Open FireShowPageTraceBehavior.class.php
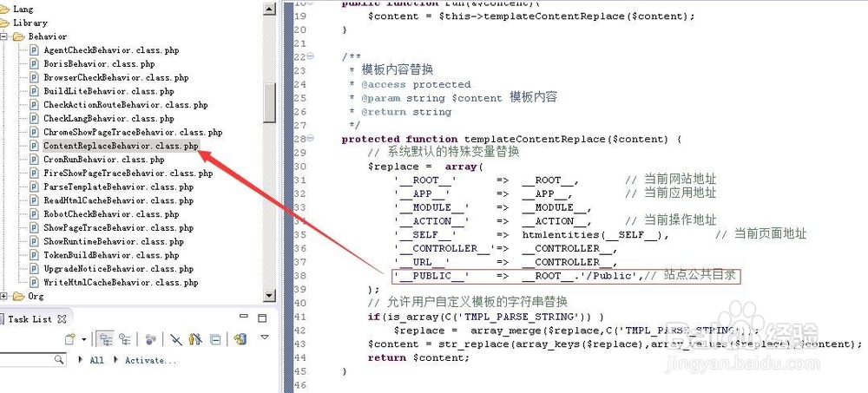This screenshot has width=868, height=393. tap(128, 174)
